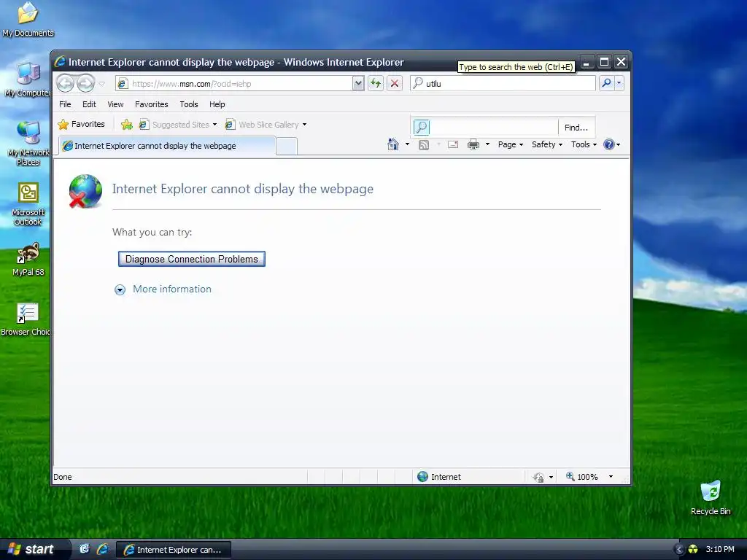Expand the address bar URL history dropdown
This screenshot has width=747, height=560.
358,84
